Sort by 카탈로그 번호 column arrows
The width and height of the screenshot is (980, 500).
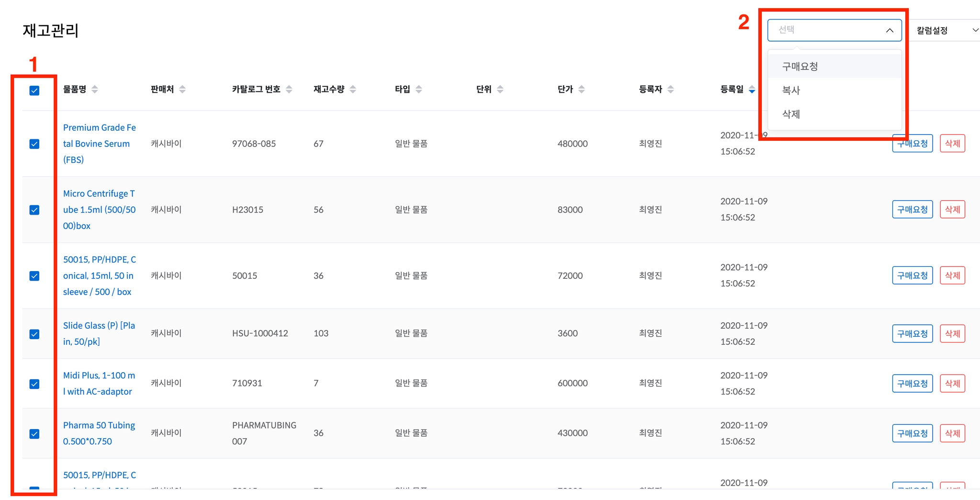click(289, 89)
